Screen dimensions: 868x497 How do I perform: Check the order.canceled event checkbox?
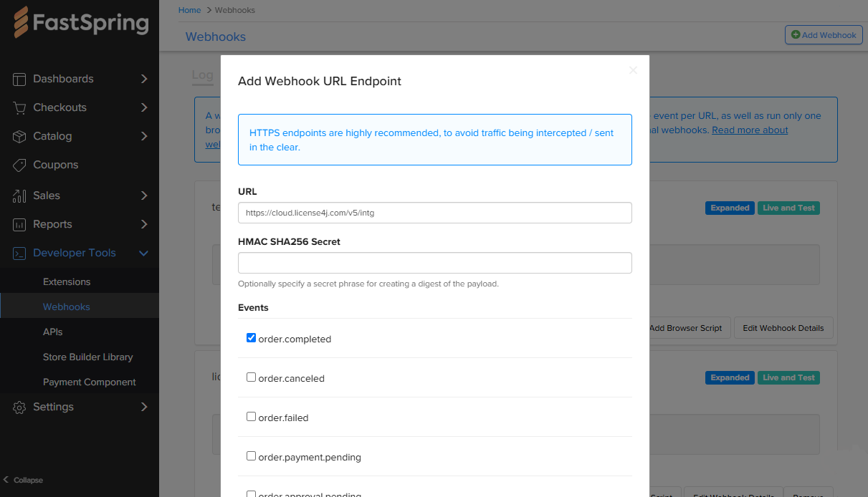(x=251, y=377)
